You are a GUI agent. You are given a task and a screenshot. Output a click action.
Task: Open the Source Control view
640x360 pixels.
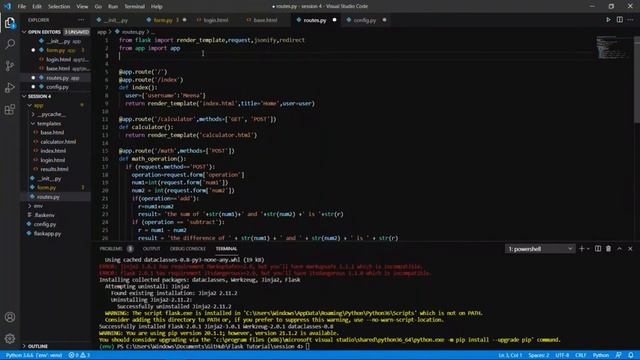(x=10, y=66)
